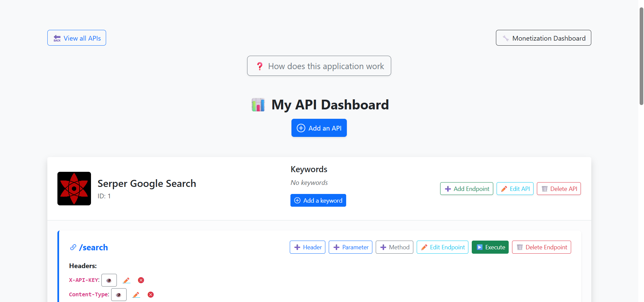Image resolution: width=644 pixels, height=302 pixels.
Task: Edit the Content-Type header pencil icon
Action: [136, 295]
